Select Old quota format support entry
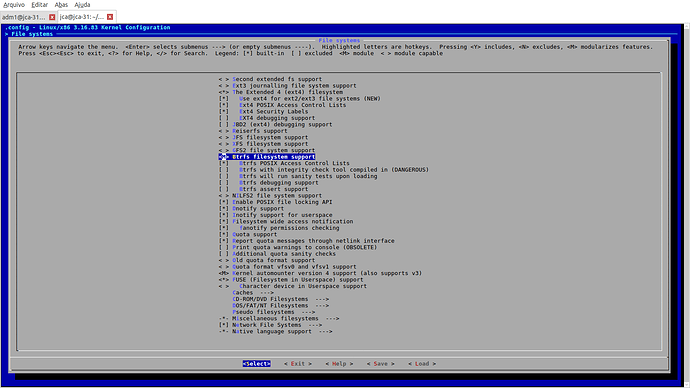Viewport: 690px width, 388px height. tap(267, 260)
